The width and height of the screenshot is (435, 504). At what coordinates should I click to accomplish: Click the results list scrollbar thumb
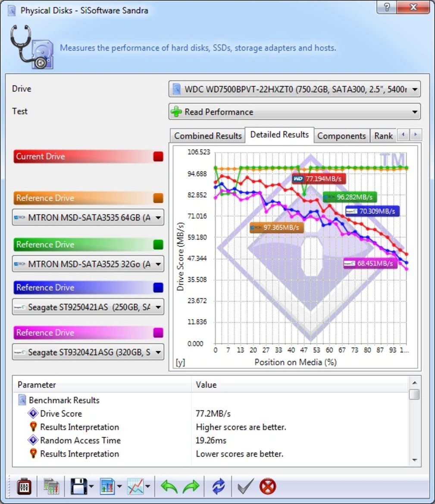(x=415, y=394)
